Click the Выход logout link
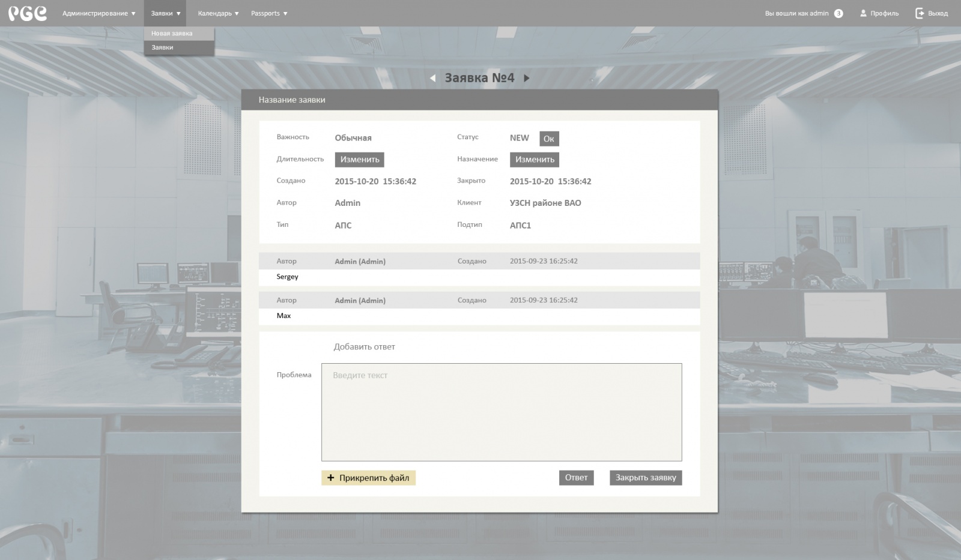The width and height of the screenshot is (961, 560). point(932,13)
